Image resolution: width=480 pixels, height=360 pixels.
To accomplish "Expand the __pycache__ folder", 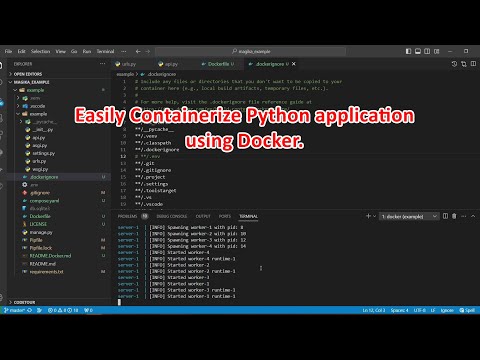I will click(x=44, y=122).
